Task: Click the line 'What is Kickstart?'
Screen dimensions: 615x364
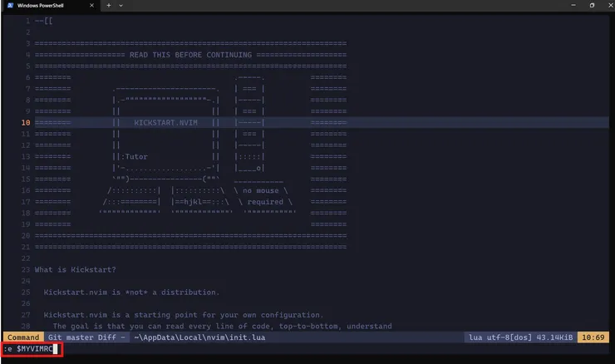Action: click(x=76, y=270)
